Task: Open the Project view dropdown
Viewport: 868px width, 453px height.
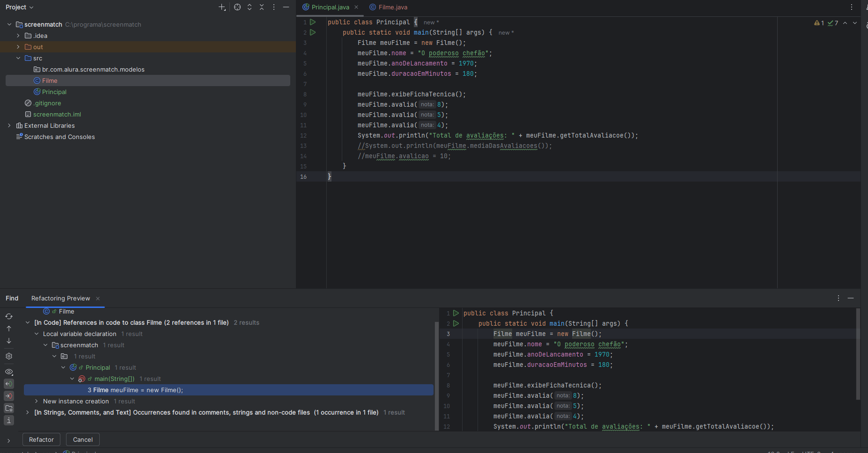Action: 20,7
